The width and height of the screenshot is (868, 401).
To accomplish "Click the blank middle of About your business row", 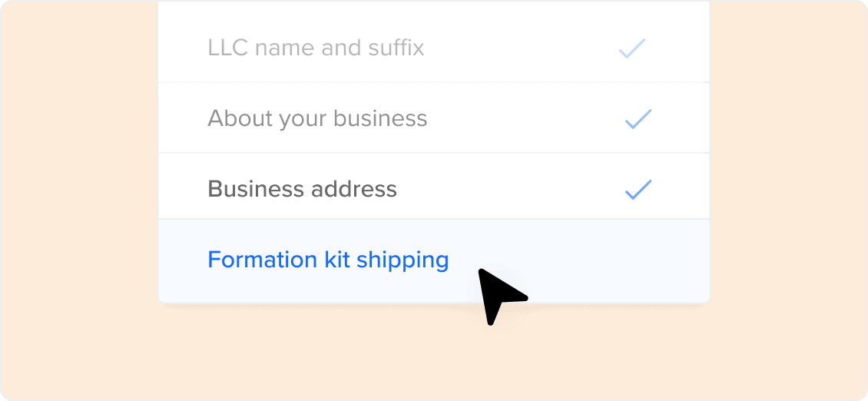I will [x=522, y=118].
